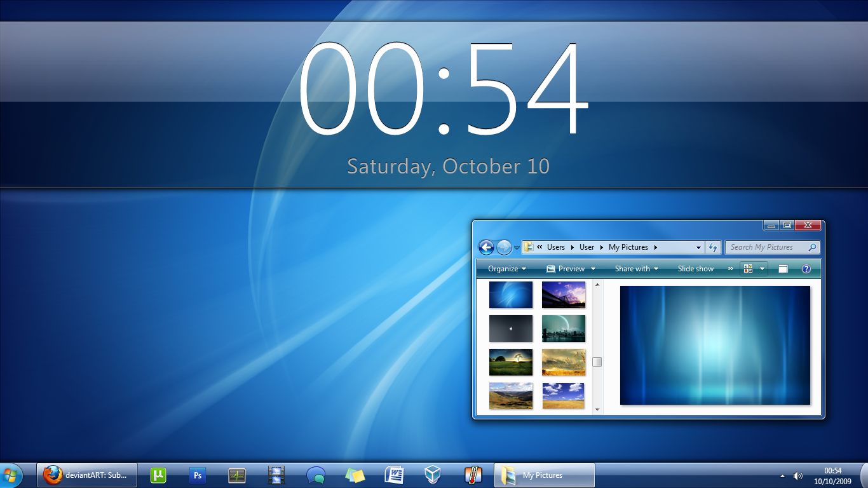Screen dimensions: 868x488
Task: Click the file list scrollbar up arrow
Action: [x=597, y=285]
